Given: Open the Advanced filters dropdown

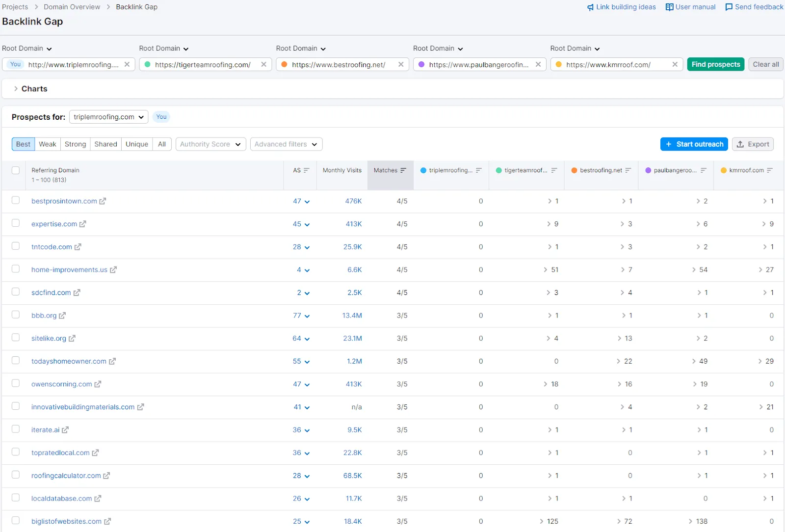Looking at the screenshot, I should click(x=286, y=144).
